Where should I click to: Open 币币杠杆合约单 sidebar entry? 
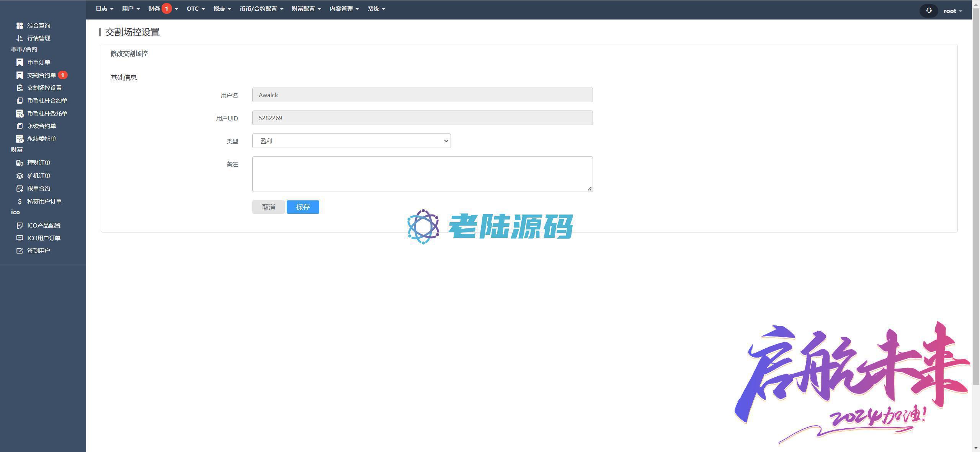(47, 100)
